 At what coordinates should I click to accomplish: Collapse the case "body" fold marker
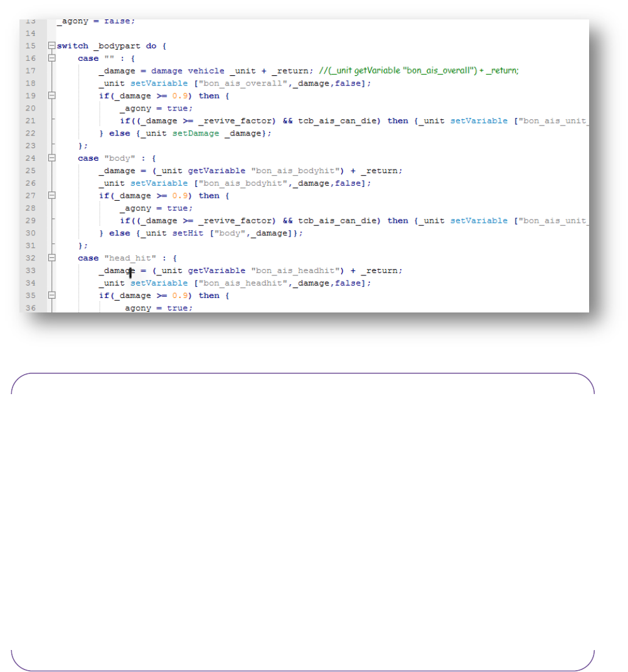[52, 157]
